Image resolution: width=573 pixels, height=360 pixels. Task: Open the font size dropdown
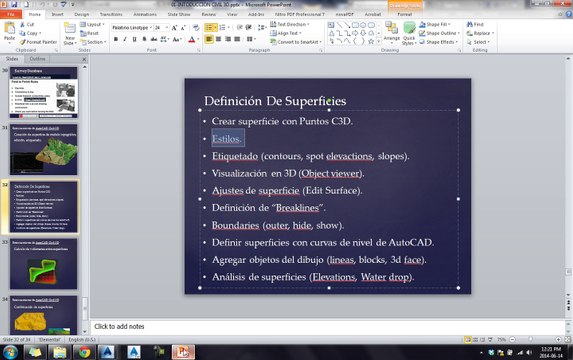(167, 27)
